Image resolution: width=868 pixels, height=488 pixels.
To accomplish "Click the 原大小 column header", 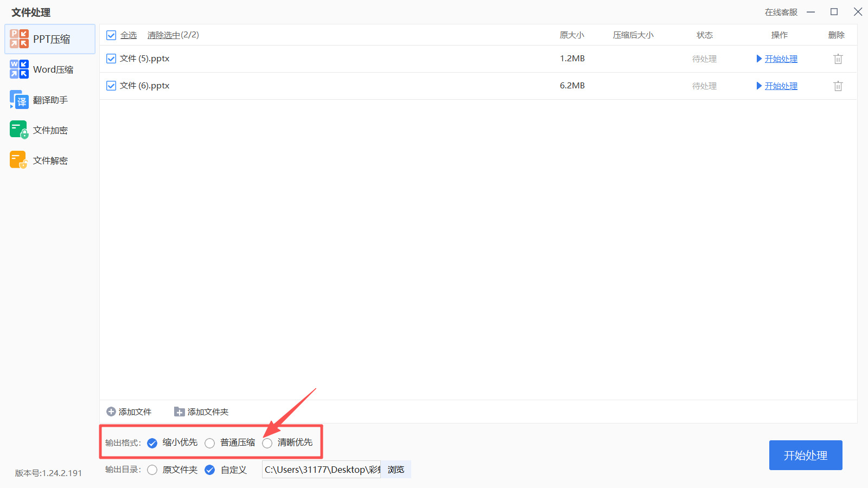I will coord(572,35).
